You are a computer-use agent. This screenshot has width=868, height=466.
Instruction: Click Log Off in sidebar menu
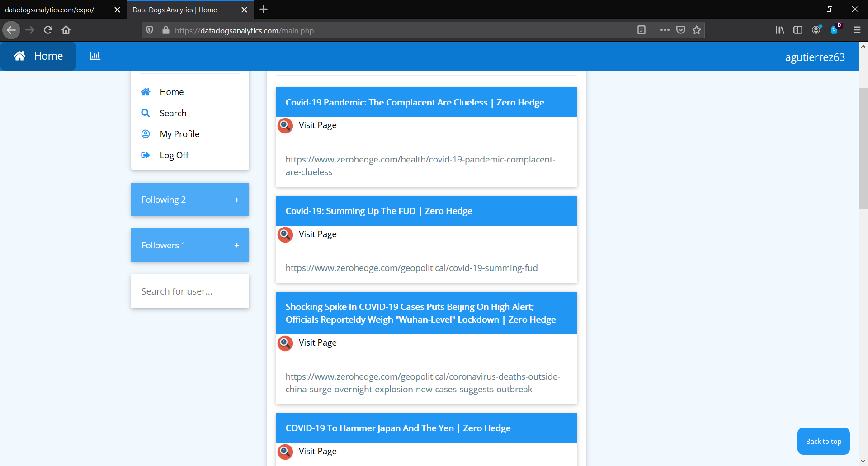point(174,155)
